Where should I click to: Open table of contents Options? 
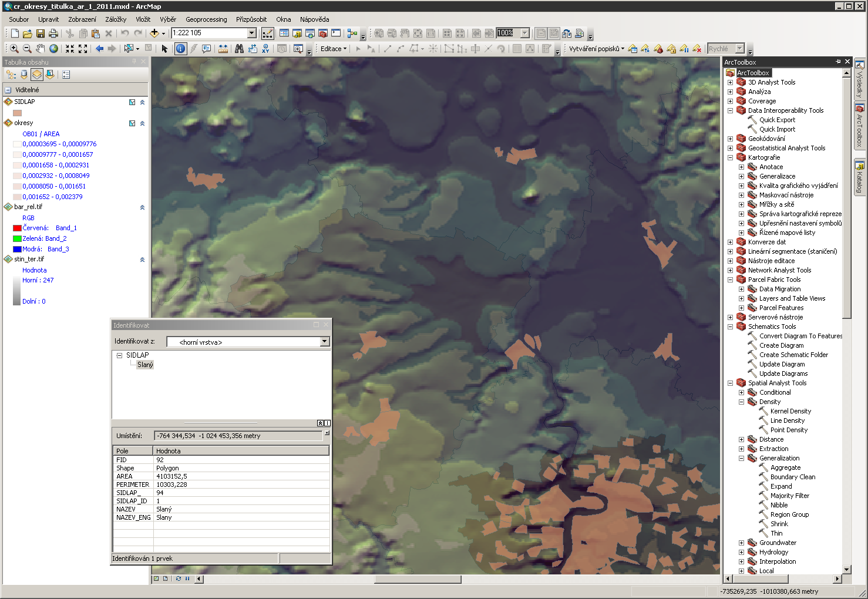66,75
